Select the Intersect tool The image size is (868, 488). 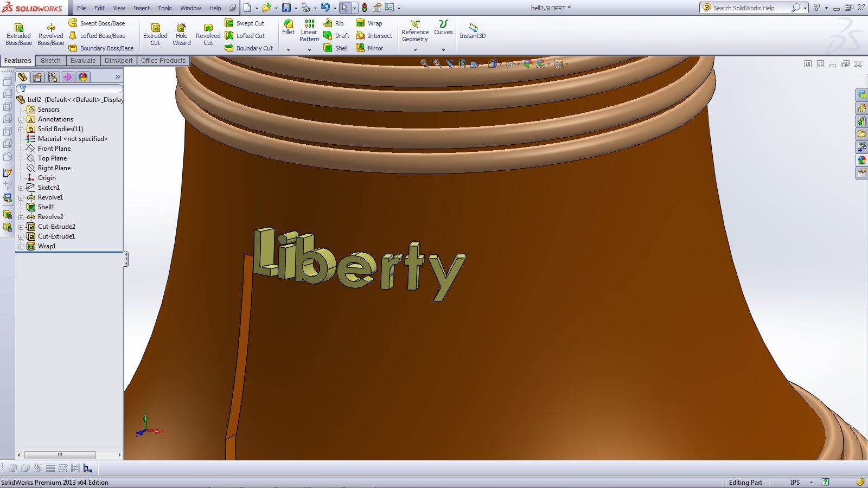pos(374,36)
